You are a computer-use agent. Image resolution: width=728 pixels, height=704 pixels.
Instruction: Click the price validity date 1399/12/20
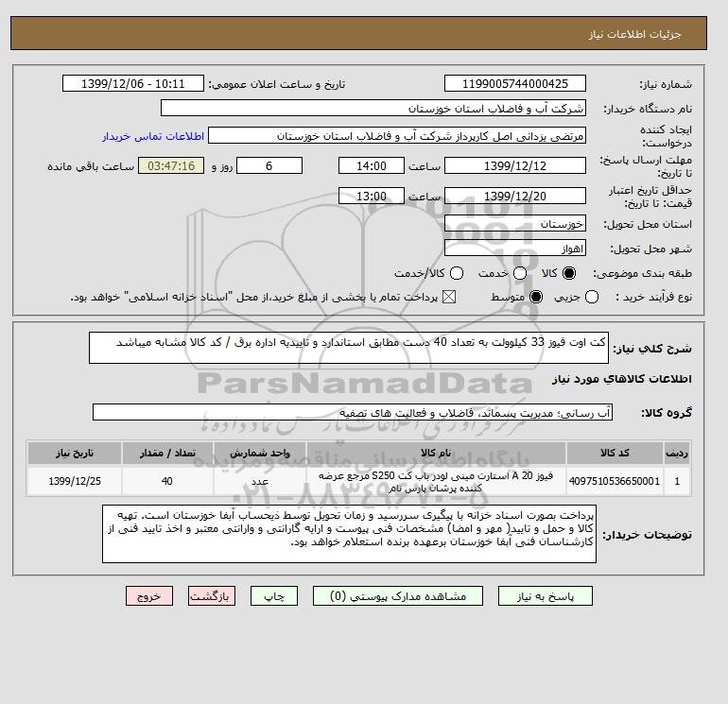(515, 196)
